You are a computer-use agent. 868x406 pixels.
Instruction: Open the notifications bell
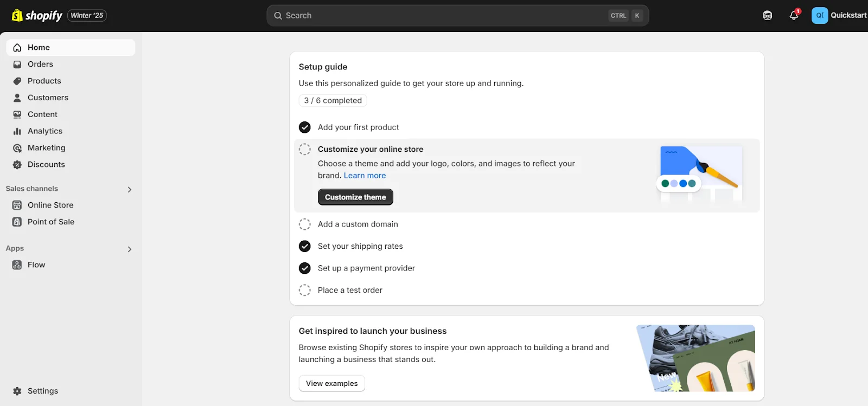click(794, 16)
